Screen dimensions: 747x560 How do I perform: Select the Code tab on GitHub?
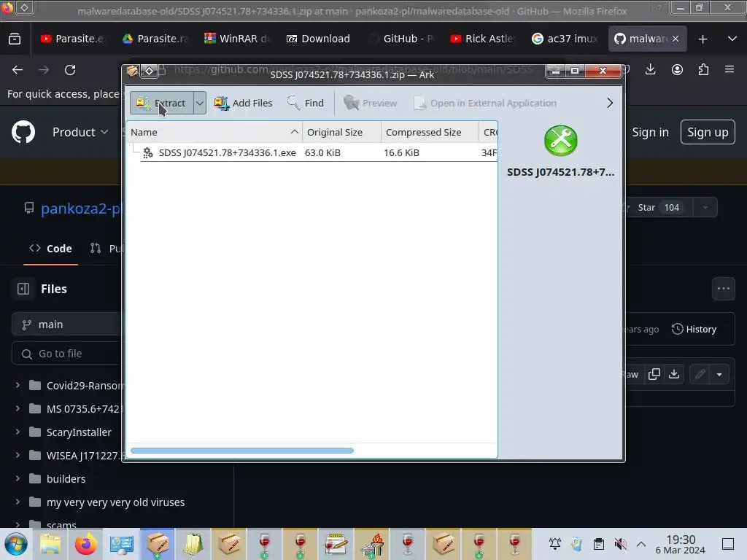coord(50,249)
